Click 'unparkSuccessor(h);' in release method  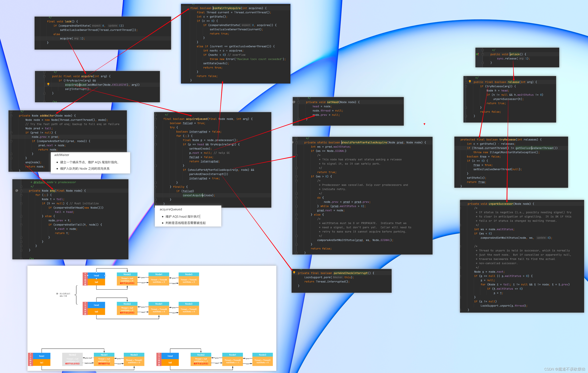click(x=508, y=99)
